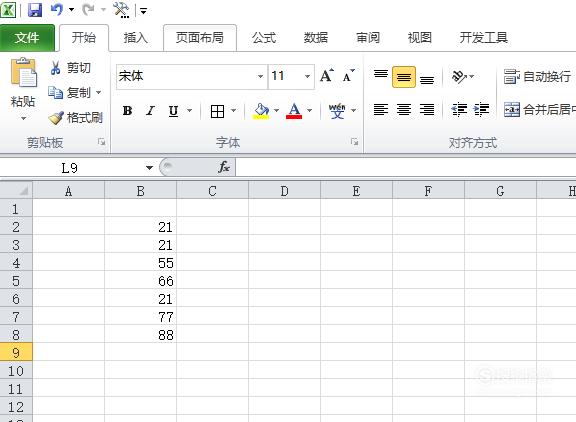Decrease font size with small A icon
This screenshot has width=576, height=422.
[349, 76]
